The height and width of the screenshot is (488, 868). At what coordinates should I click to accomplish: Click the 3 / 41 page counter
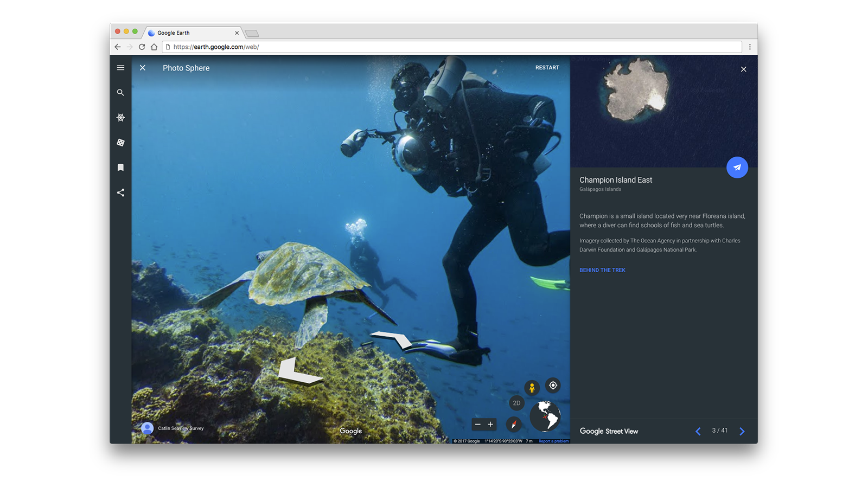coord(720,431)
